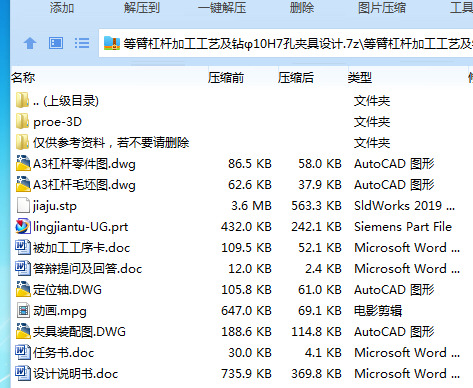Select the 答辩提问及回答.doc file name

(x=88, y=269)
